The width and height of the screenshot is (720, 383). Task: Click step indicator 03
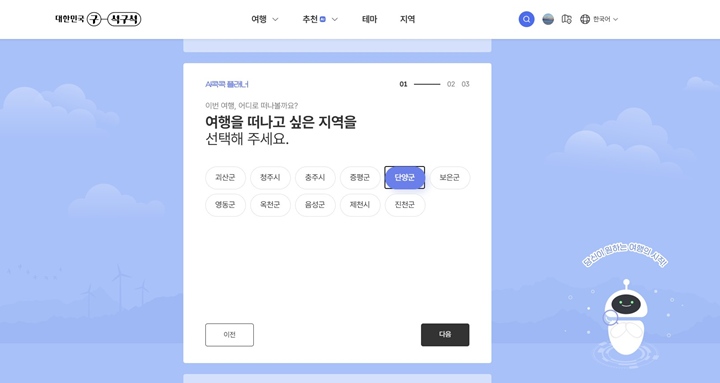point(465,84)
